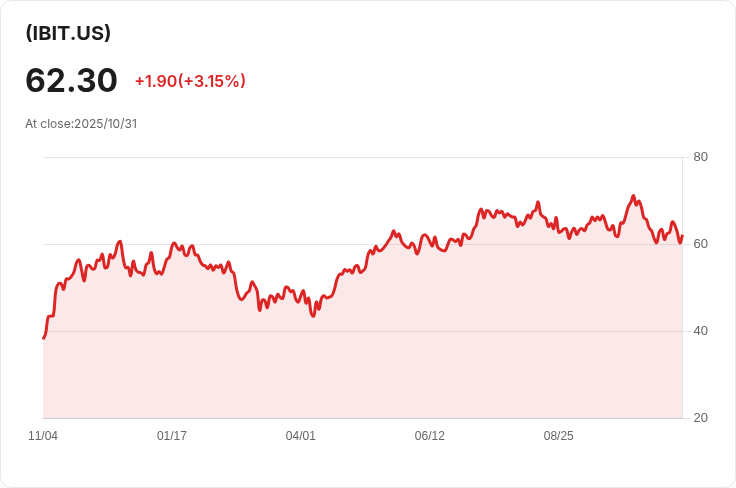The width and height of the screenshot is (736, 488).
Task: Select the 04/01 date on the time axis
Action: click(301, 436)
